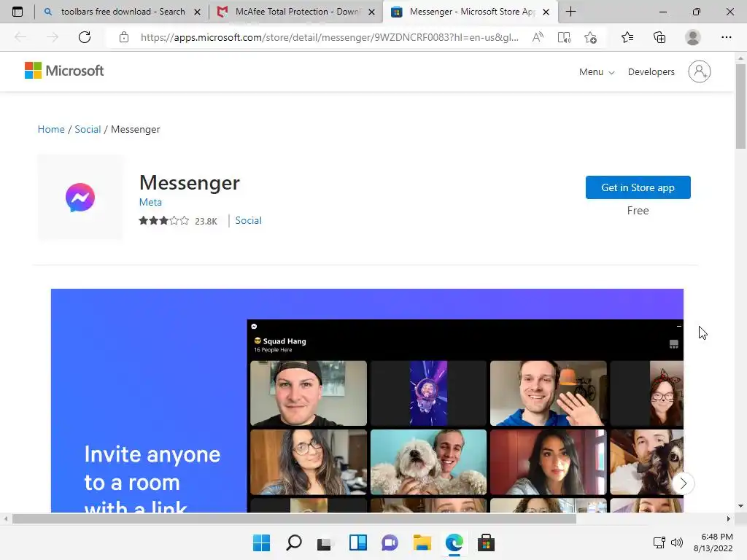747x560 pixels.
Task: Switch to toolbars free download Search tab
Action: tap(121, 12)
